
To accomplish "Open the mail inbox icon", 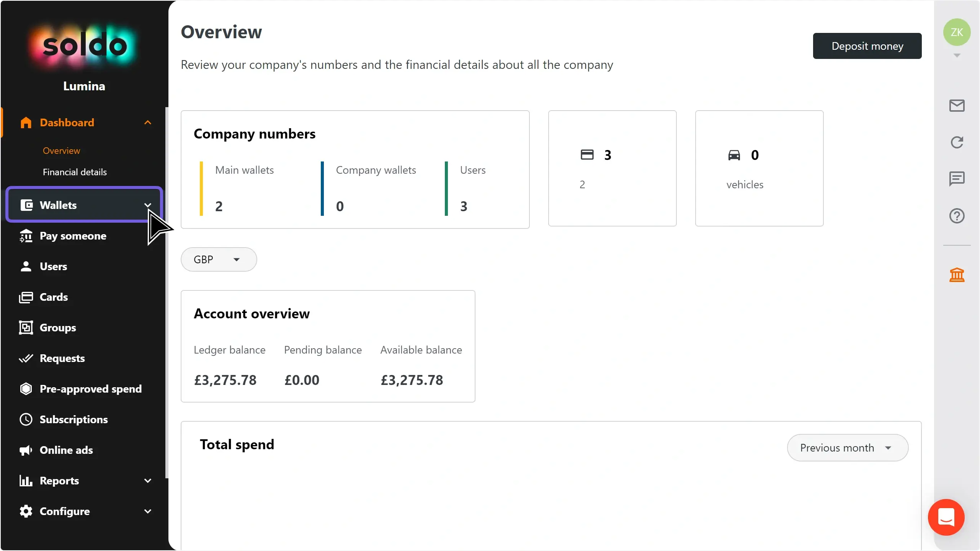I will click(x=957, y=106).
